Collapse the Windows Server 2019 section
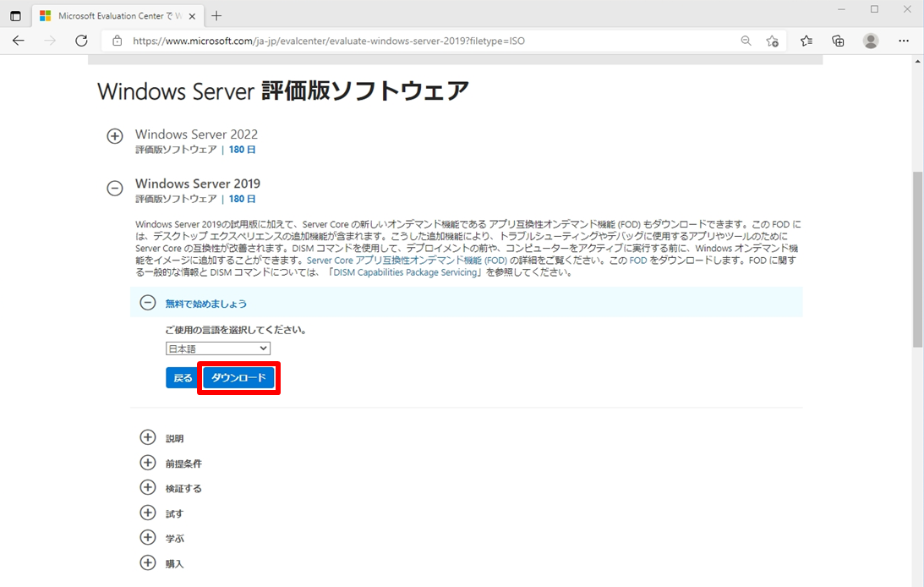 point(115,189)
